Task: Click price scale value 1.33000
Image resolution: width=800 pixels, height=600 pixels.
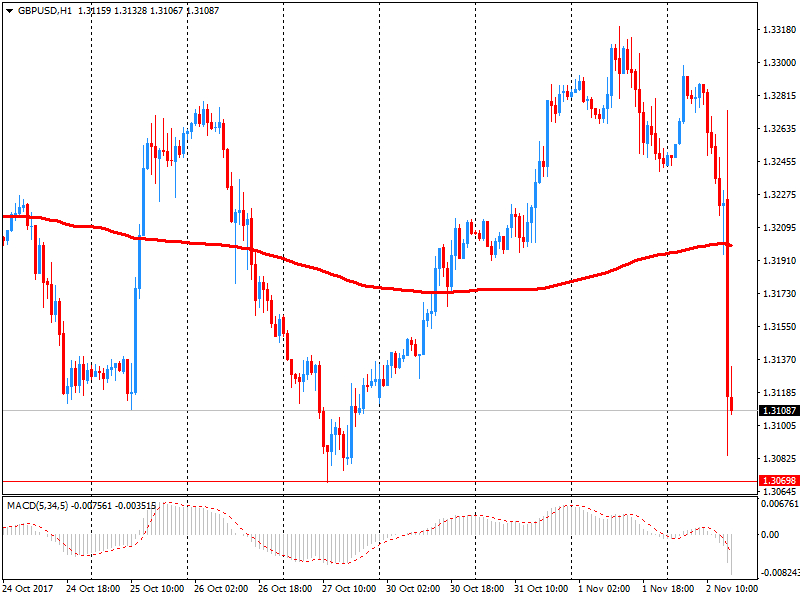Action: click(779, 63)
